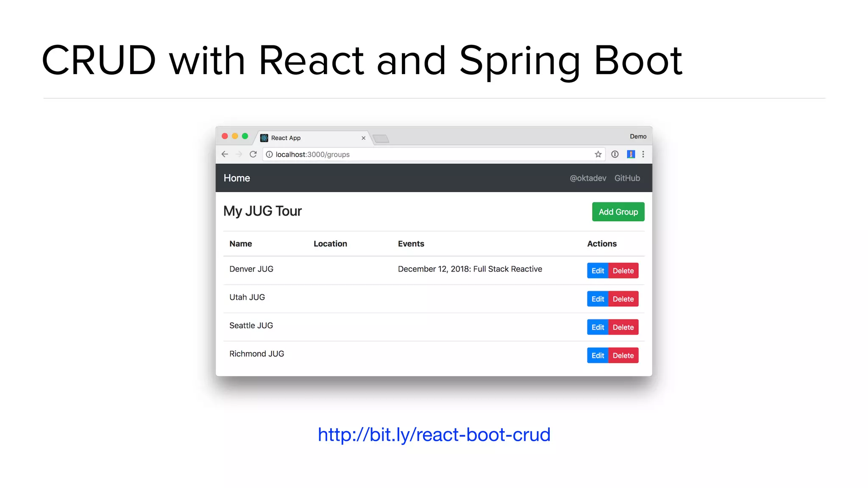Select the Utah JUG name cell

247,297
